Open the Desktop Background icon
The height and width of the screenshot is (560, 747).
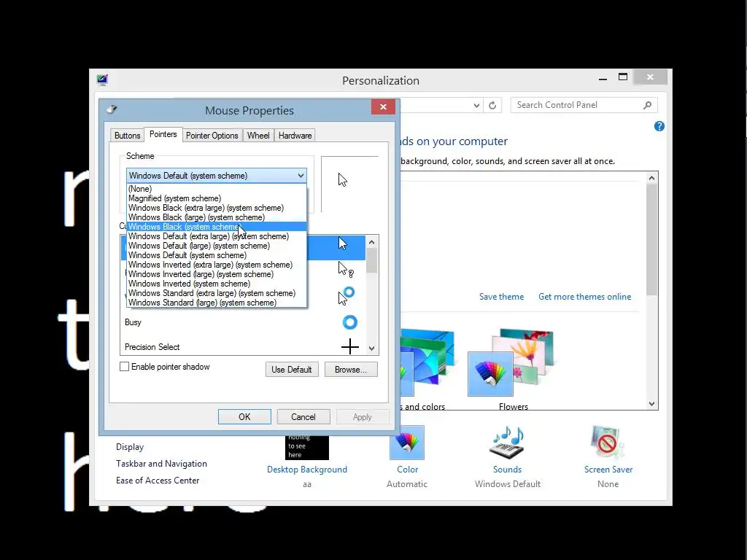click(307, 448)
